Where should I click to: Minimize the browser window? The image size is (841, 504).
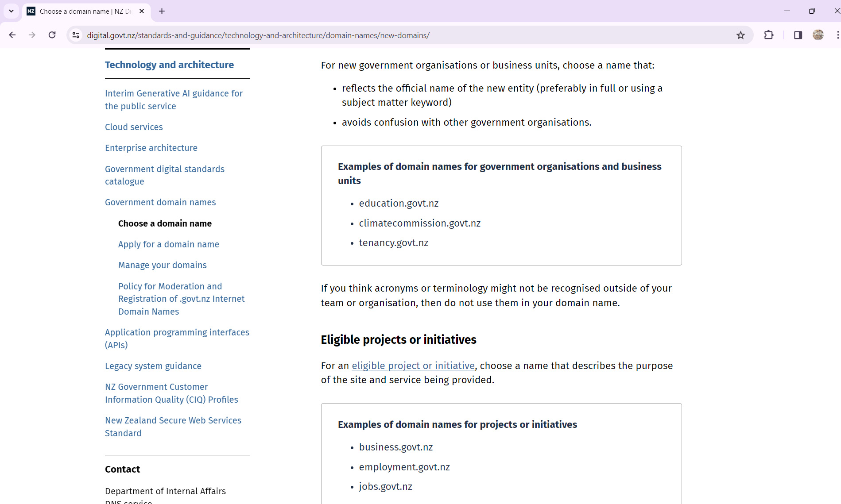click(x=787, y=11)
